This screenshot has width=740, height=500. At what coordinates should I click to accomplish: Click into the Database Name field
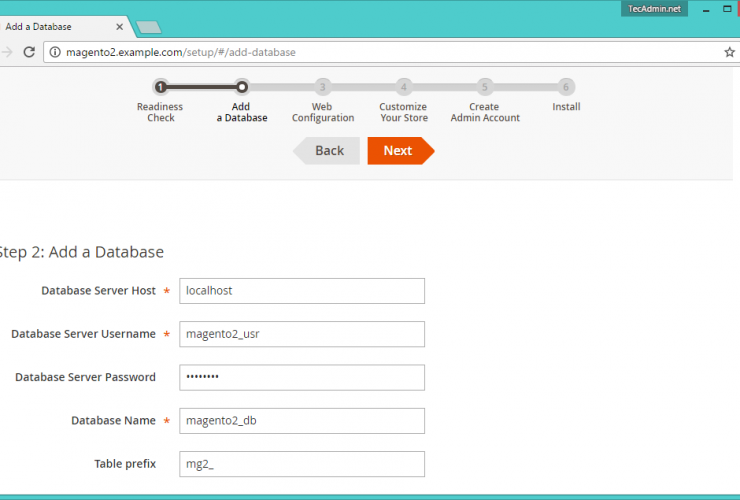[301, 421]
